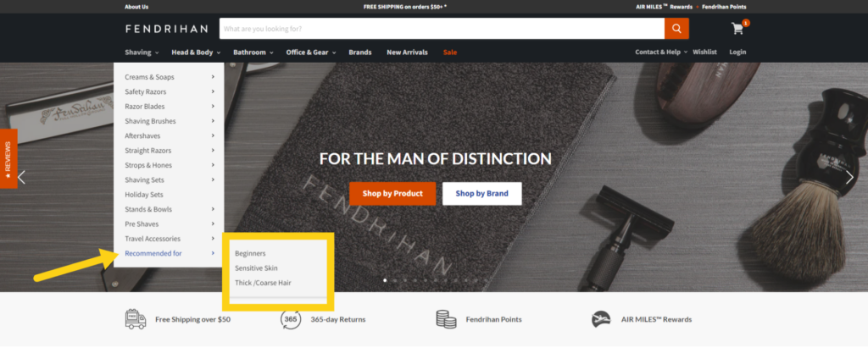Expand the Contact & Help dropdown
Screen dimensions: 868x353
(661, 52)
